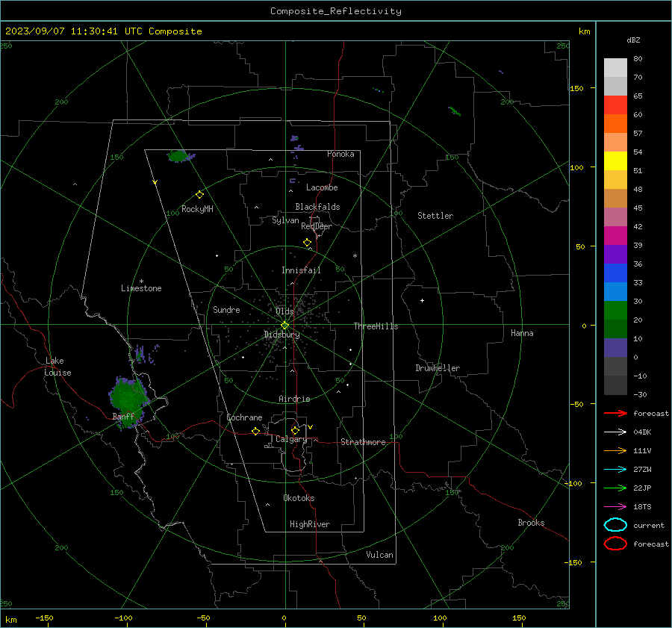The height and width of the screenshot is (628, 672).
Task: Click the Banff label
Action: tap(123, 416)
